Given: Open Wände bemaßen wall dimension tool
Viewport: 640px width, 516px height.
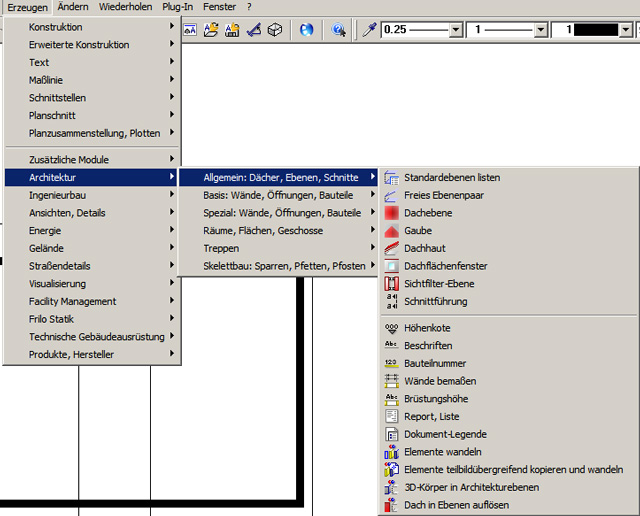Looking at the screenshot, I should click(x=439, y=381).
